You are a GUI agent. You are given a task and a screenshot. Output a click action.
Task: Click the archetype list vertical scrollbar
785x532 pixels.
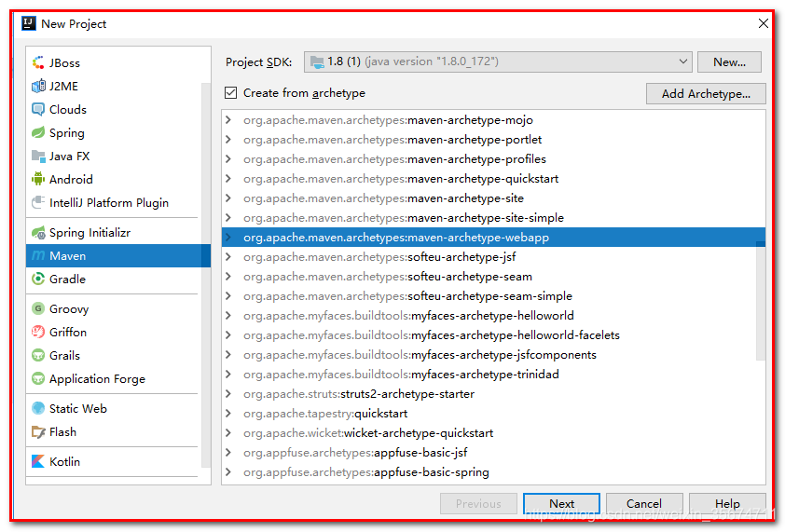point(761,300)
